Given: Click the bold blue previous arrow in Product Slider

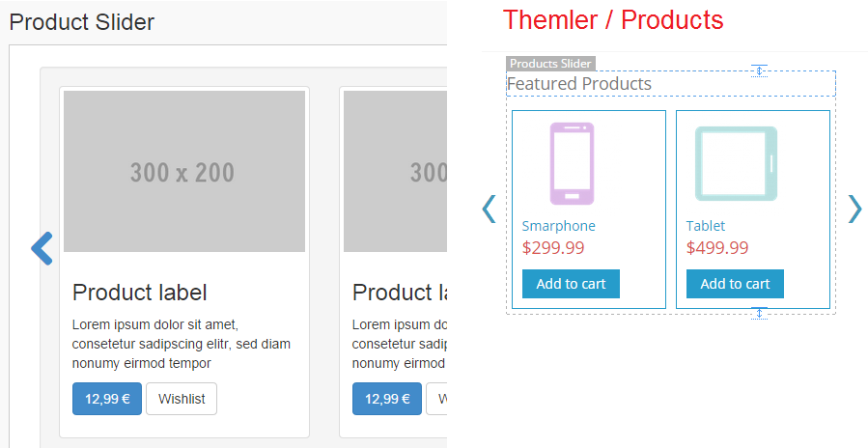Looking at the screenshot, I should pos(42,248).
